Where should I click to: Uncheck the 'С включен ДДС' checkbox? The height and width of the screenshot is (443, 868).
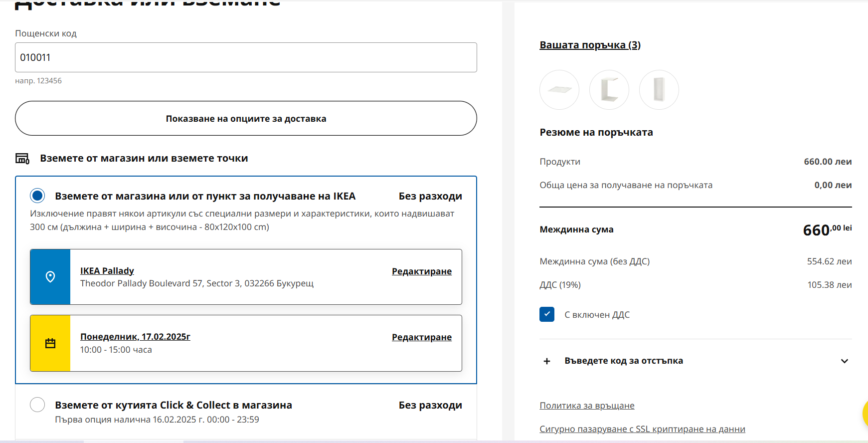(x=547, y=314)
